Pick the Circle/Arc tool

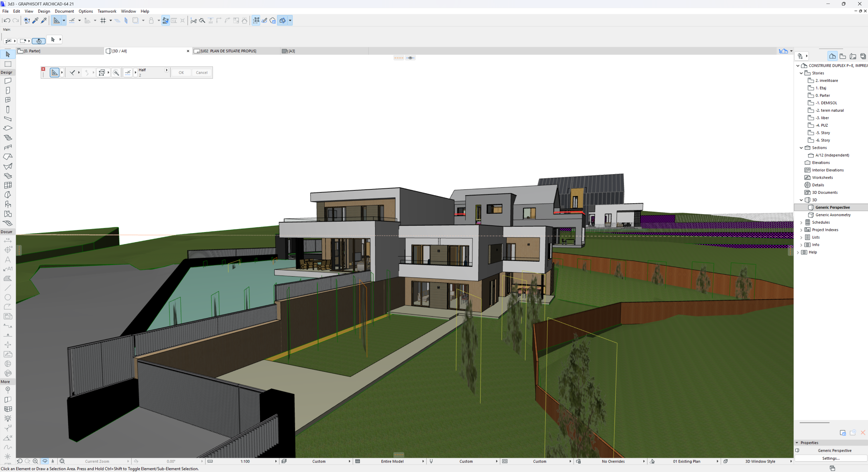point(8,297)
